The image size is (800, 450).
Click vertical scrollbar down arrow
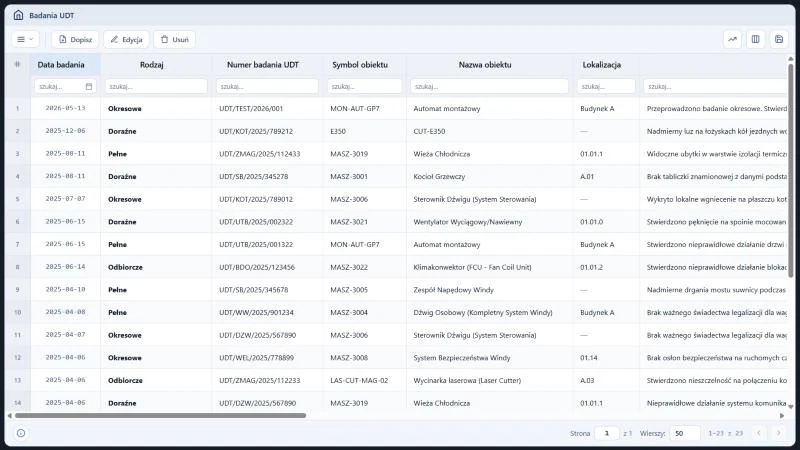[791, 407]
